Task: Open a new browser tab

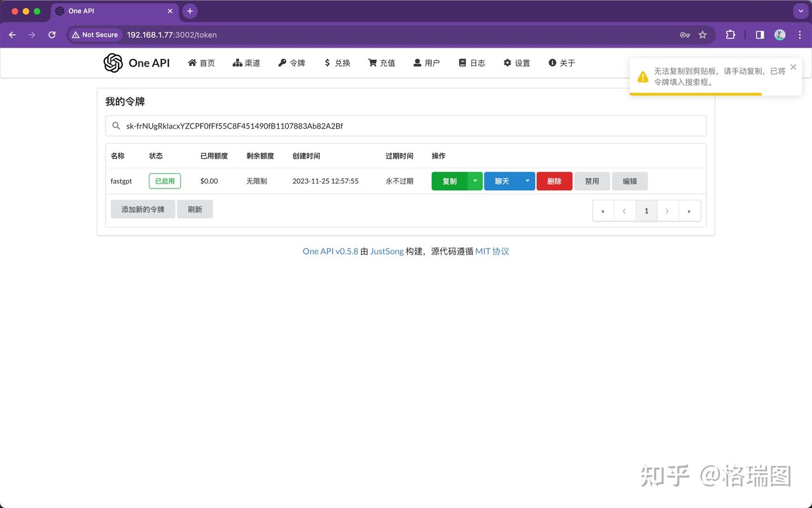Action: point(190,11)
